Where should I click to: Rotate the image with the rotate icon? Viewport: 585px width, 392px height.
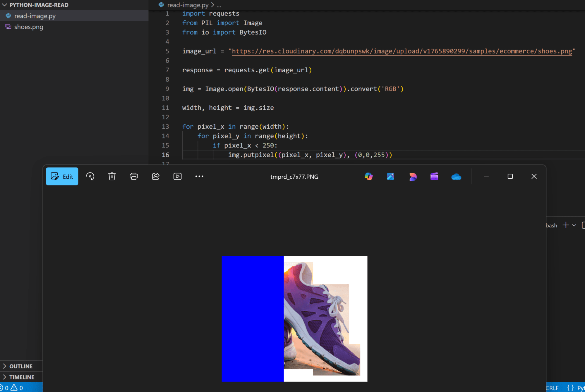90,177
